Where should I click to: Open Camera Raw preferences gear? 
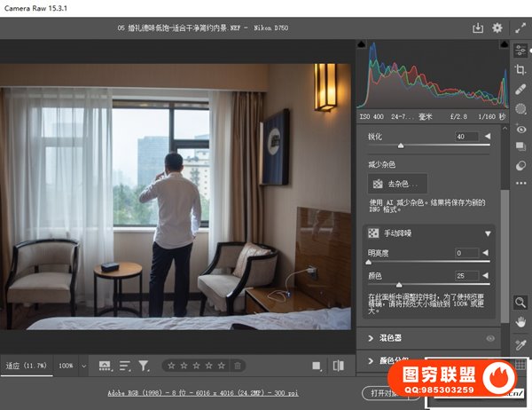497,28
